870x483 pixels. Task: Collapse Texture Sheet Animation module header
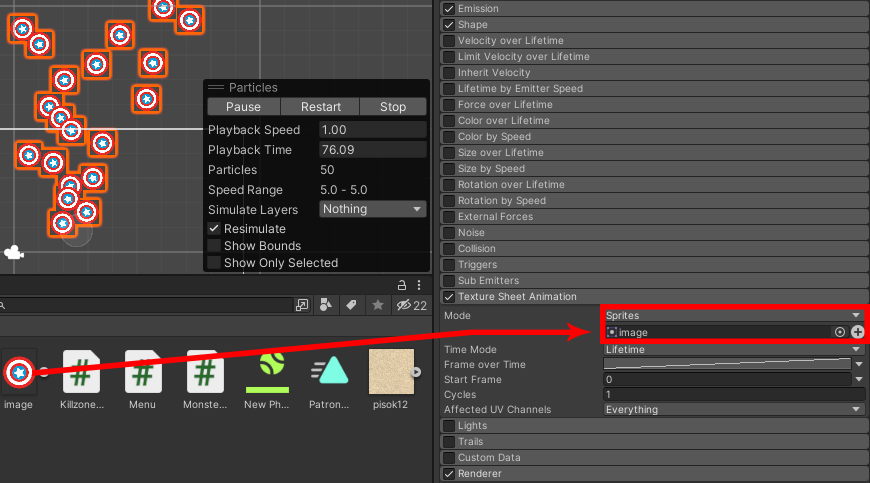[655, 297]
